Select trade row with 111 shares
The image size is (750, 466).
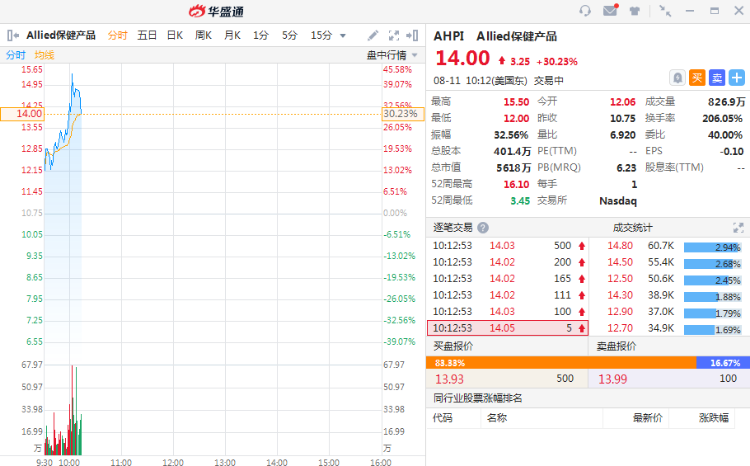point(507,295)
